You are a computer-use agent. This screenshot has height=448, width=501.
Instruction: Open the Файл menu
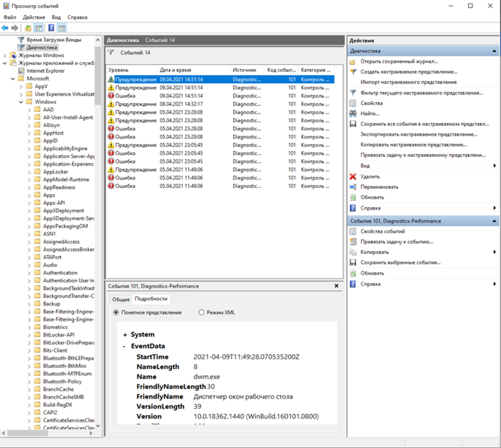coord(10,18)
